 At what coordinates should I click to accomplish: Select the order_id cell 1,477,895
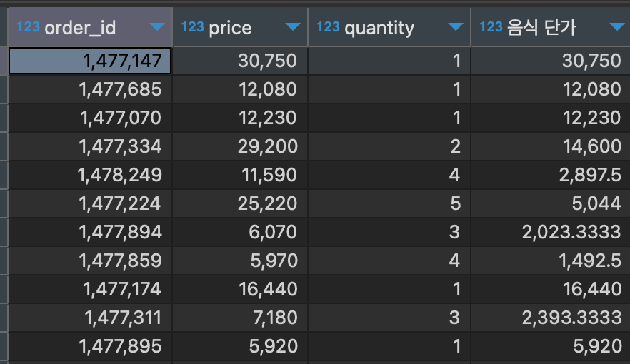coord(90,345)
